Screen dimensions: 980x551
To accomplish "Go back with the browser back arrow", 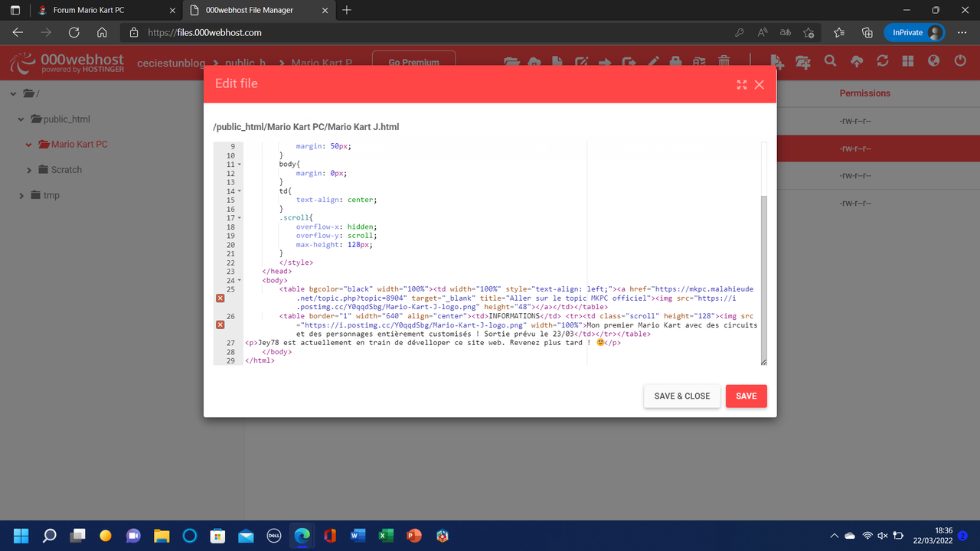I will click(x=18, y=33).
